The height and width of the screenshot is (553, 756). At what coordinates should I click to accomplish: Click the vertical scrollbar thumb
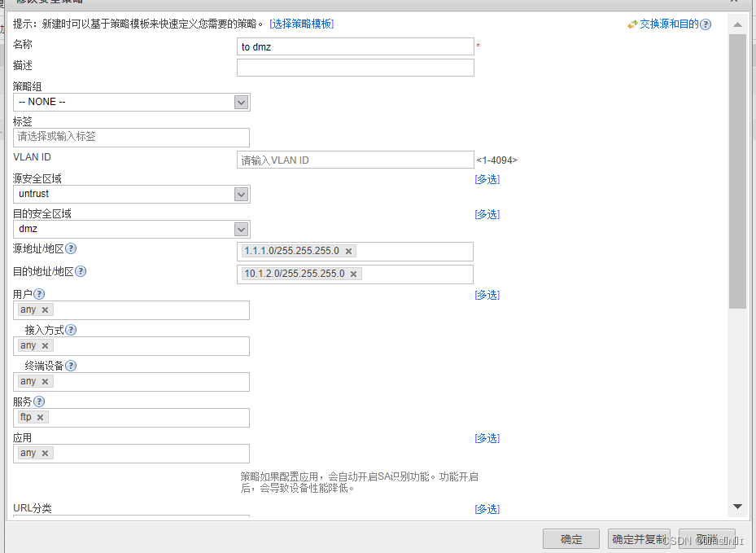pos(737,171)
